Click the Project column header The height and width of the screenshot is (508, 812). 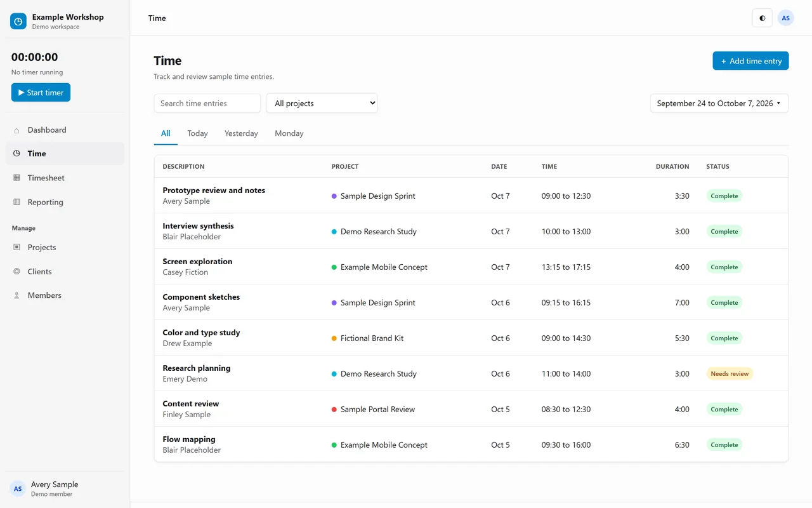click(345, 166)
